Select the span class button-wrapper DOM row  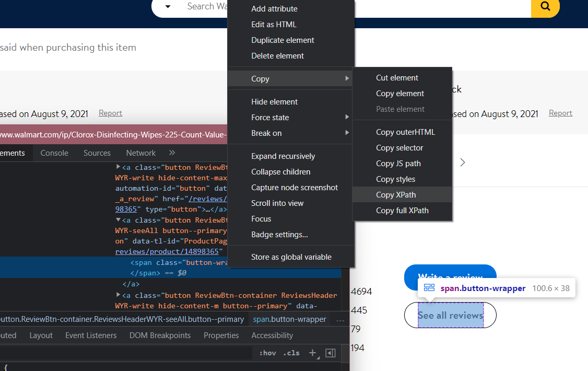pyautogui.click(x=171, y=267)
